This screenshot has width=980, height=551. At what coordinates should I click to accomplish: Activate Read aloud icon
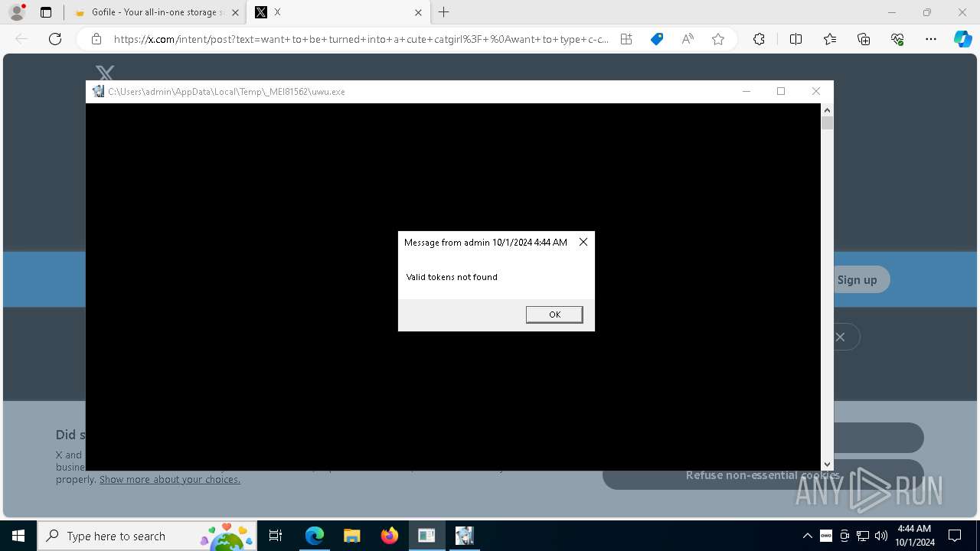(x=688, y=39)
